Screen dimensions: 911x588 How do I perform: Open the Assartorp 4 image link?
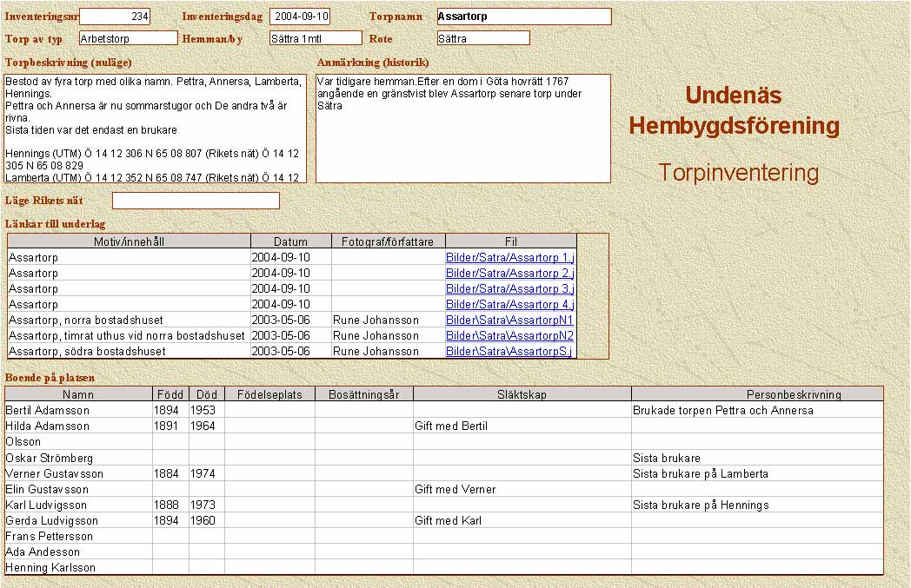point(509,304)
